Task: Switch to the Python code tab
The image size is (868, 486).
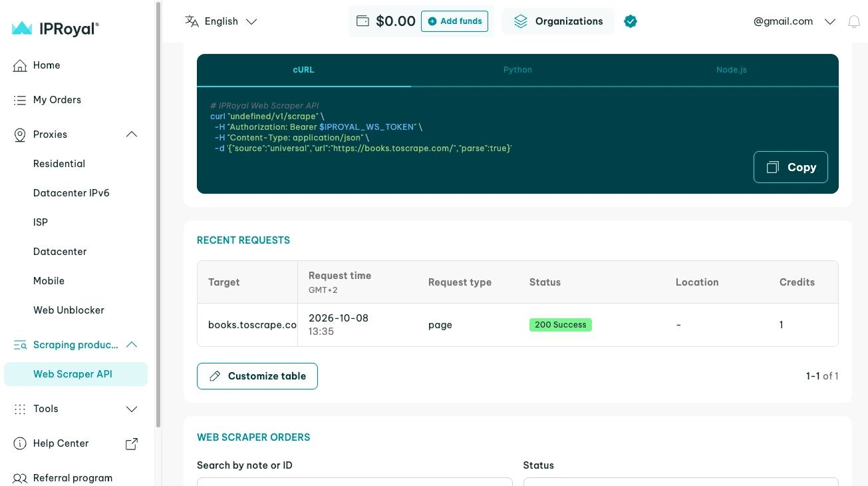Action: click(517, 70)
